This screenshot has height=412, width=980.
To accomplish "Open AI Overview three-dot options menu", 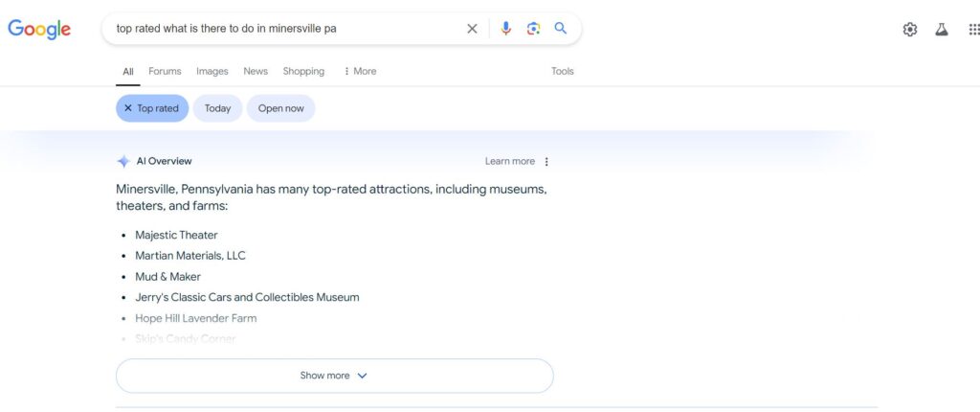I will [x=546, y=162].
